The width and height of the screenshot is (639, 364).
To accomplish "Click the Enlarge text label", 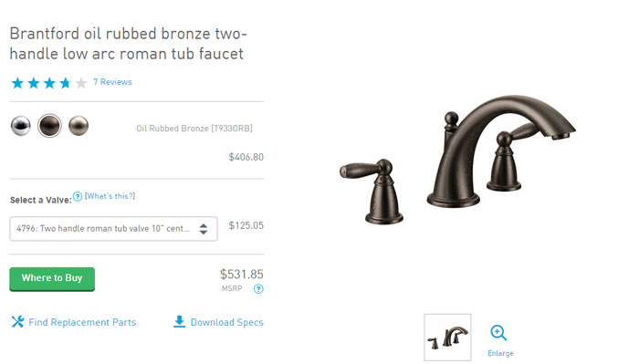I will [500, 353].
